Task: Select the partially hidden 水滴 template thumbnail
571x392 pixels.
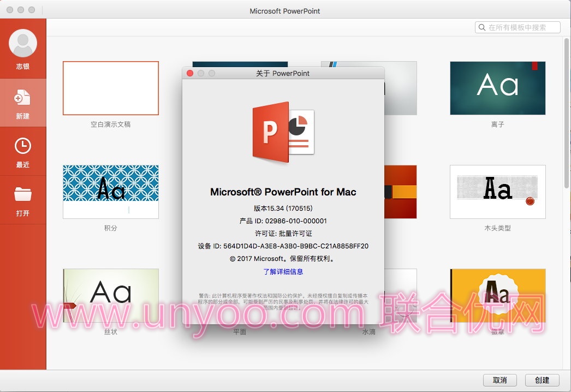Action: click(x=401, y=295)
